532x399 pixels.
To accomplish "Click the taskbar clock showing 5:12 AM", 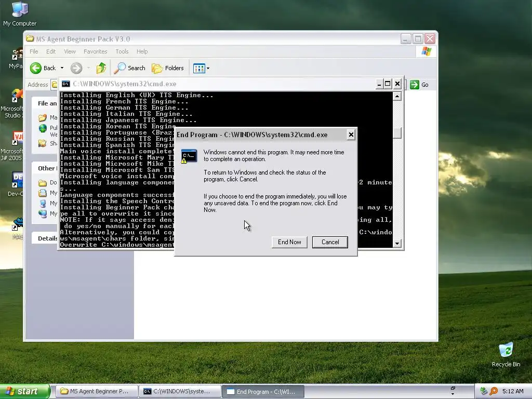I will point(513,391).
